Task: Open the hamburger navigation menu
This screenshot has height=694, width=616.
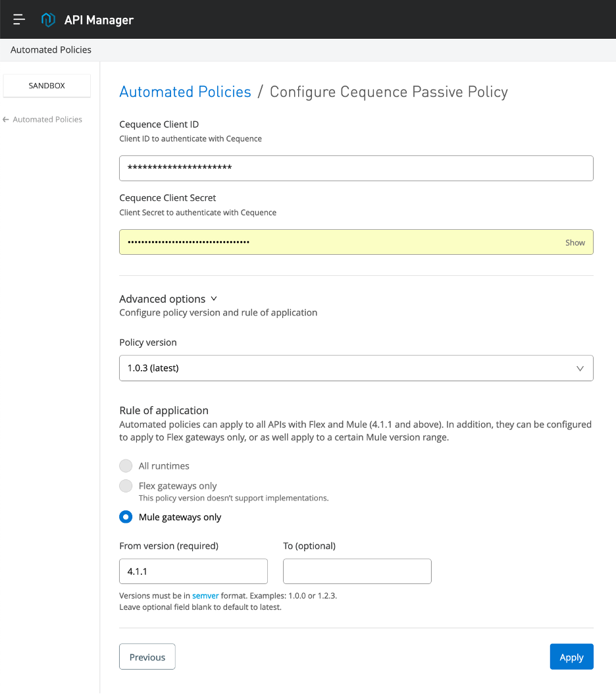Action: (x=19, y=20)
